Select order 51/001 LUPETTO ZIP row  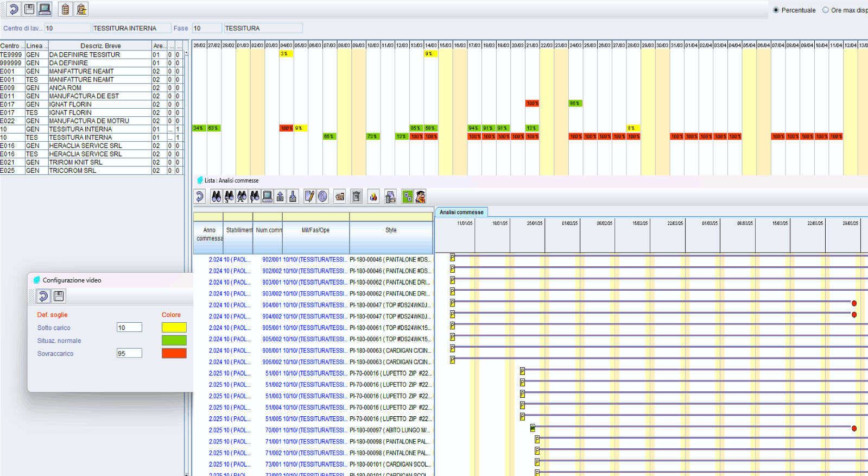click(x=313, y=374)
